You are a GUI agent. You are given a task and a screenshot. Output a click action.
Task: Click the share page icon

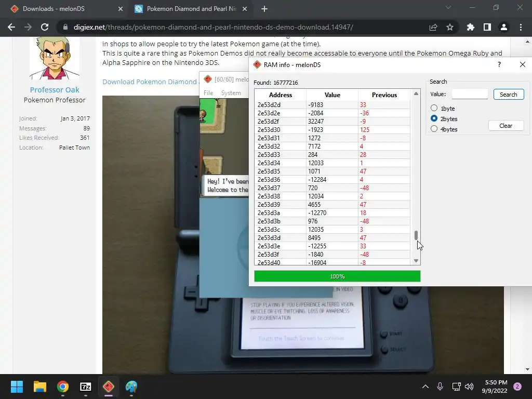tap(433, 27)
